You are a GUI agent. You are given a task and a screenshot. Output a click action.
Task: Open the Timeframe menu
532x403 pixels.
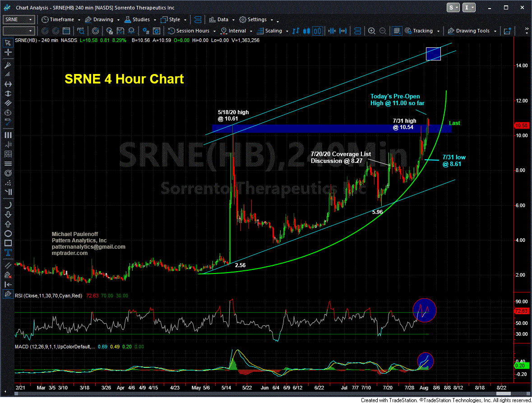click(x=61, y=20)
